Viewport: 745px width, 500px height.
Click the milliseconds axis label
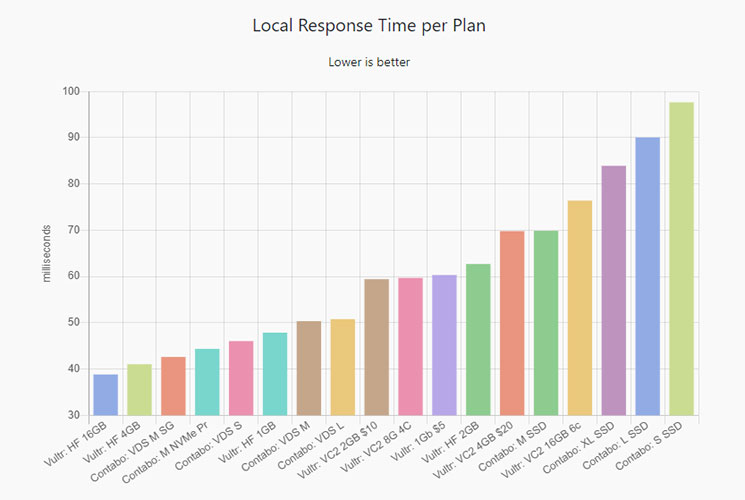click(46, 253)
